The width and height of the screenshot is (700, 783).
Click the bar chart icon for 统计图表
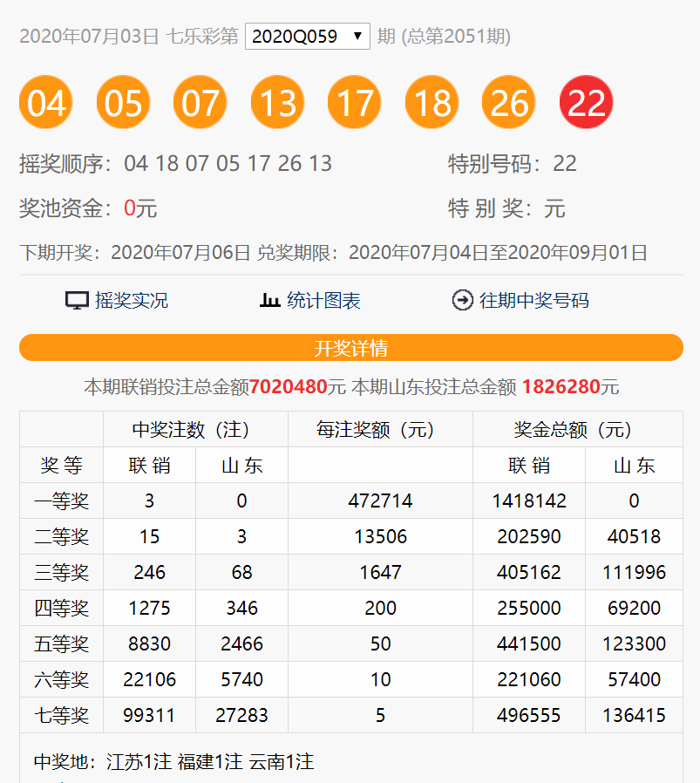click(270, 300)
